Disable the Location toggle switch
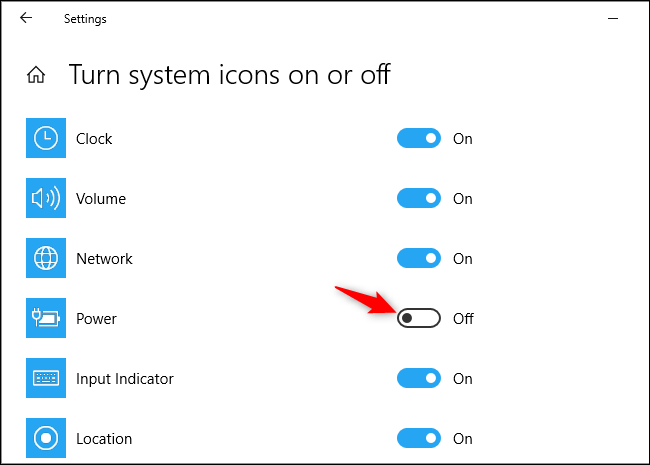Viewport: 650px width, 465px height. click(x=419, y=439)
